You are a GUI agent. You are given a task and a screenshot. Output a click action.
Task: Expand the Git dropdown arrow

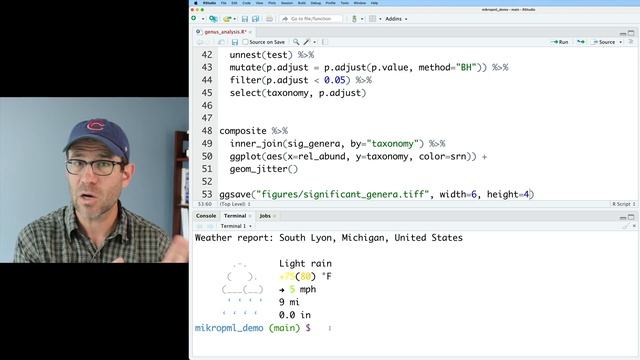[362, 19]
